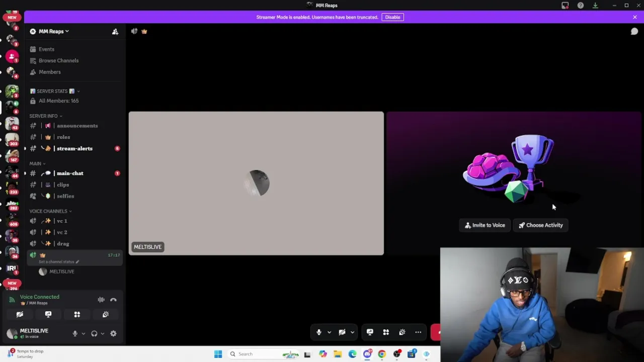Open the announcements channel
Screen dimensions: 644x362
tap(74, 126)
